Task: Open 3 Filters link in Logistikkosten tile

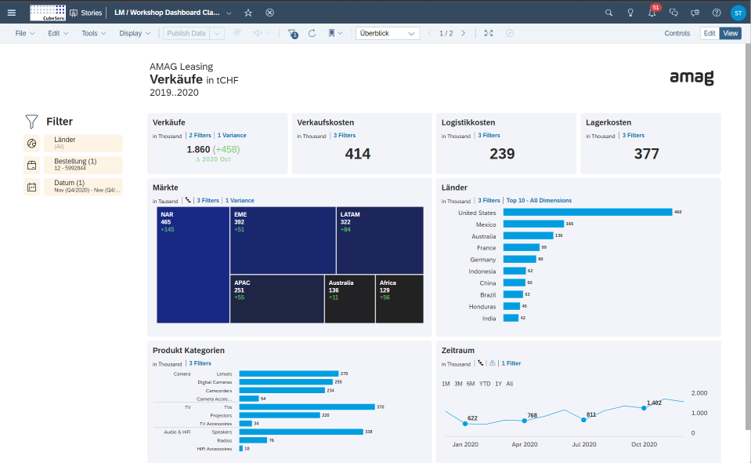Action: point(489,136)
